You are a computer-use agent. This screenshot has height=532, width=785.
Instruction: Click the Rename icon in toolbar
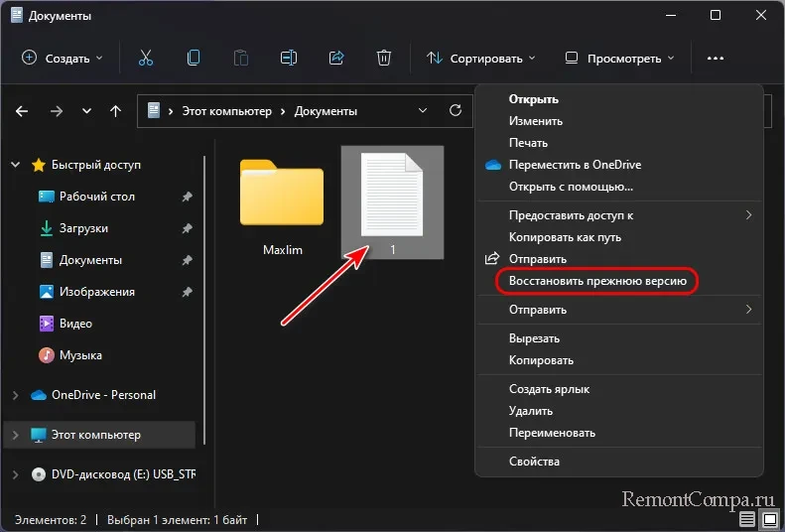point(288,59)
